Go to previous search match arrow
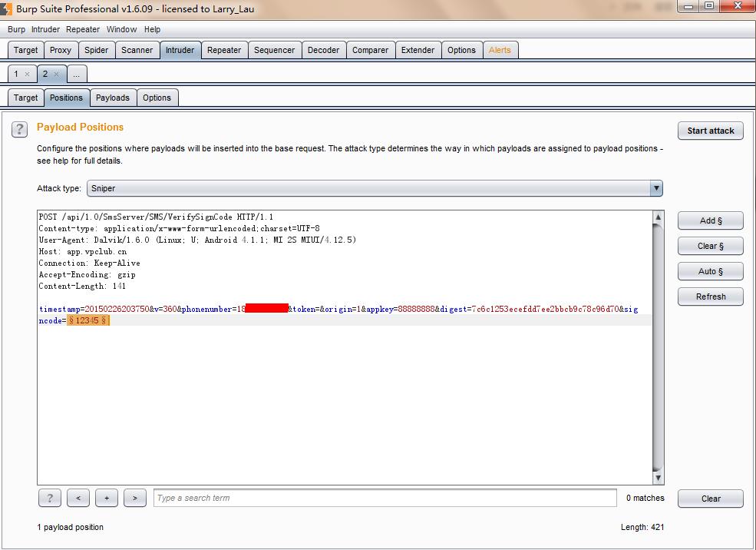The image size is (756, 550). pos(78,498)
